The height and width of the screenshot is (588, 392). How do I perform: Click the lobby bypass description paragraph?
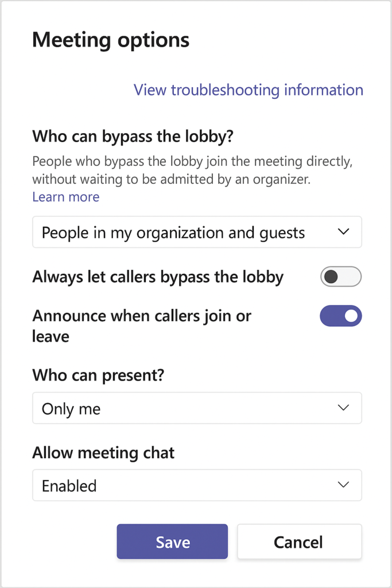point(193,170)
